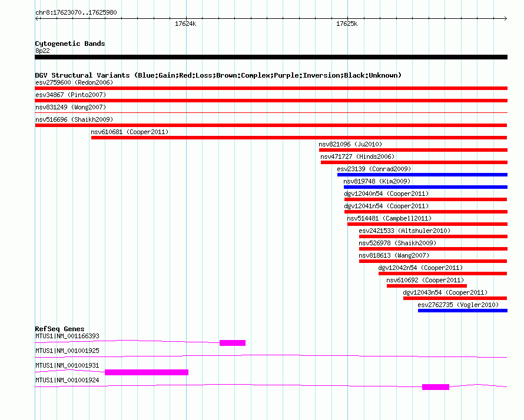Open the nsv831249 (Wong2007) variant label
The height and width of the screenshot is (420, 524).
[71, 107]
